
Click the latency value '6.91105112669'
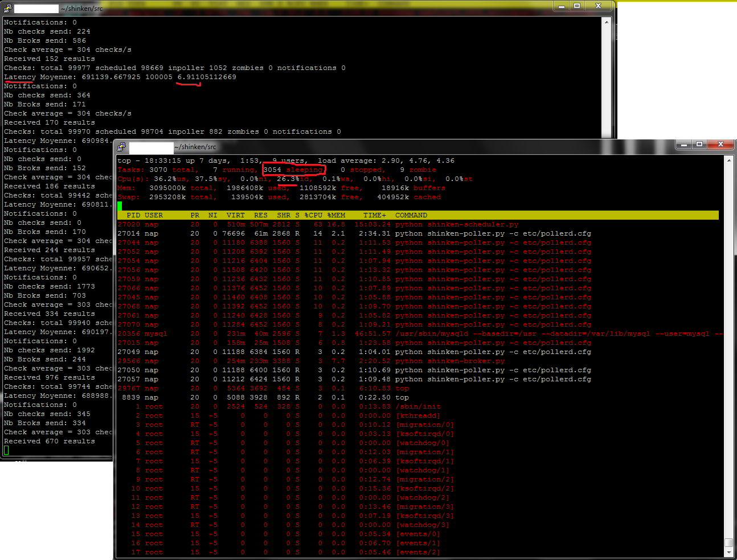[207, 77]
